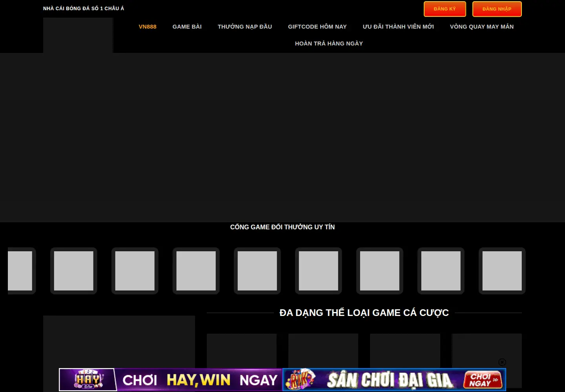Image resolution: width=565 pixels, height=392 pixels.
Task: Click heading ĐA DẠNG THỂ LOẠI GAME CÁ CƯỢC
Action: tap(364, 313)
